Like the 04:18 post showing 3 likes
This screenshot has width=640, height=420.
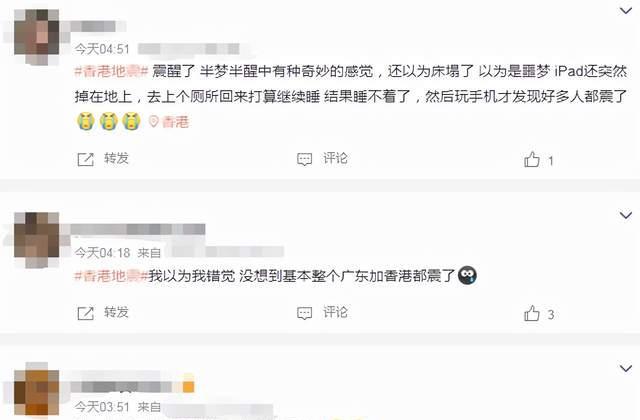532,313
